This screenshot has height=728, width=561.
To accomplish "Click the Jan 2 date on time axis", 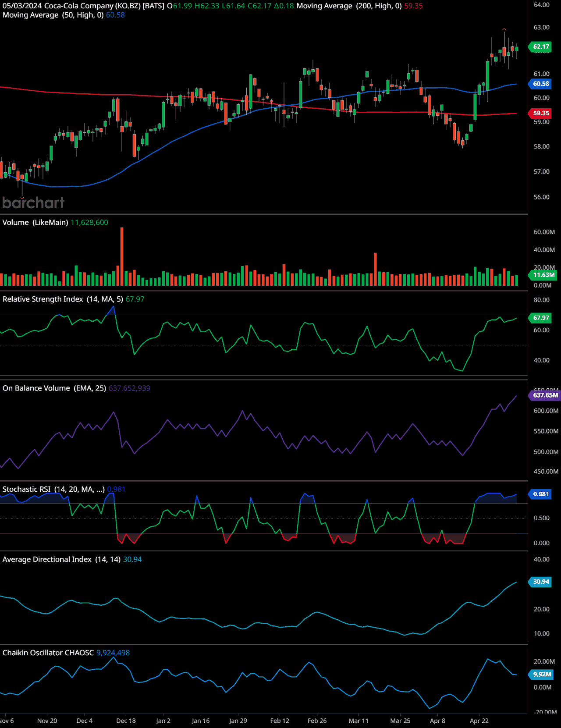I will click(x=163, y=721).
